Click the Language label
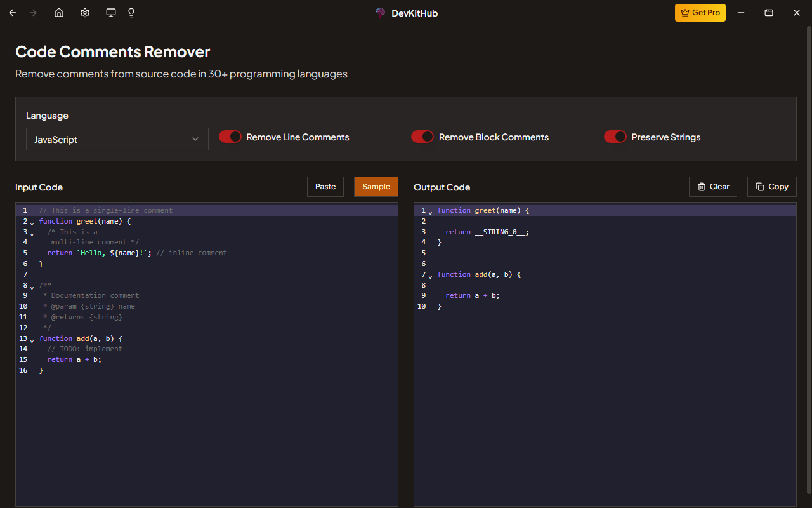Screen dimensions: 812x508 (47, 116)
